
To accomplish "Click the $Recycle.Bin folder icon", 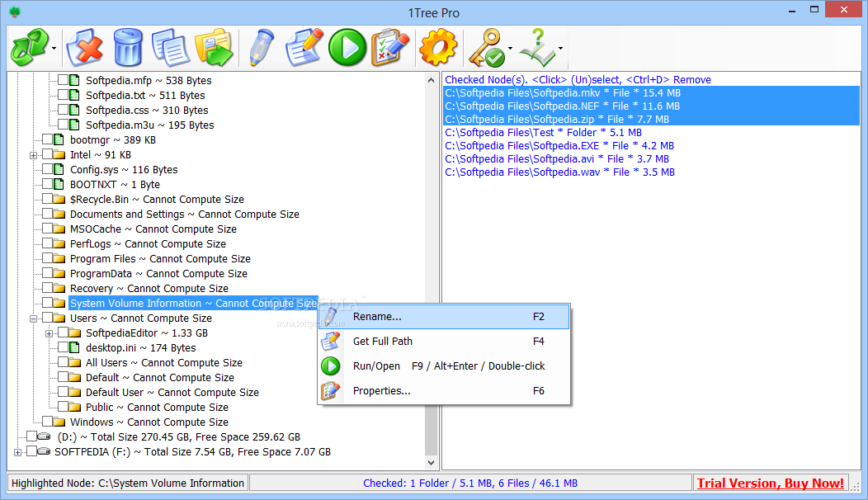I will [59, 200].
